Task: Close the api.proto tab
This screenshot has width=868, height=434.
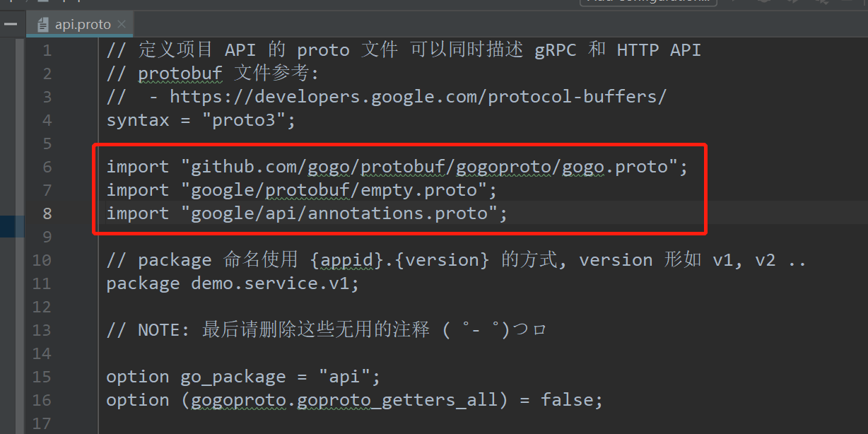Action: pos(122,23)
